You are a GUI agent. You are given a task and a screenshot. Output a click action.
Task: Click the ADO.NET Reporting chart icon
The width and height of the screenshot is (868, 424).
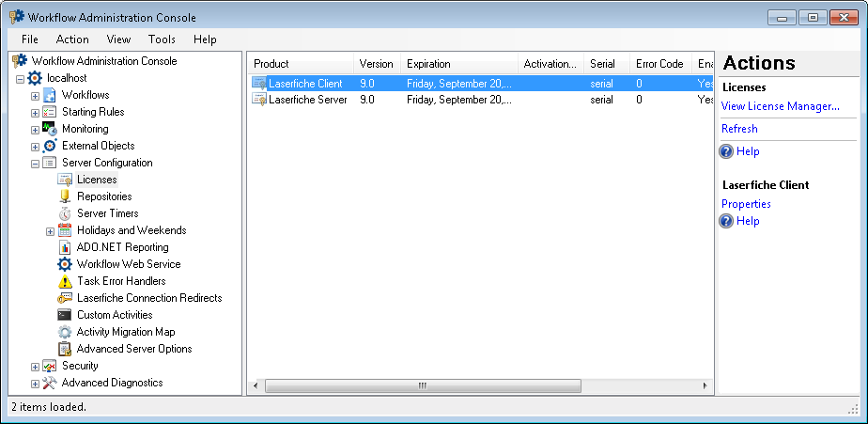point(65,247)
